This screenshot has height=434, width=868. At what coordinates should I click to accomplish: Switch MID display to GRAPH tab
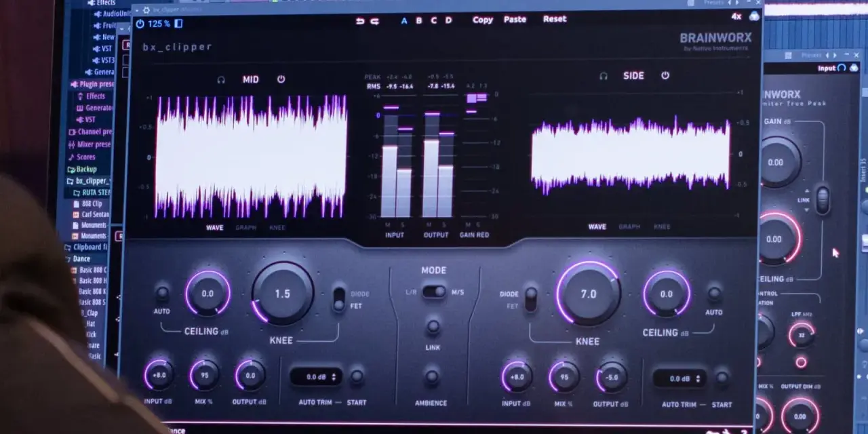pyautogui.click(x=246, y=228)
